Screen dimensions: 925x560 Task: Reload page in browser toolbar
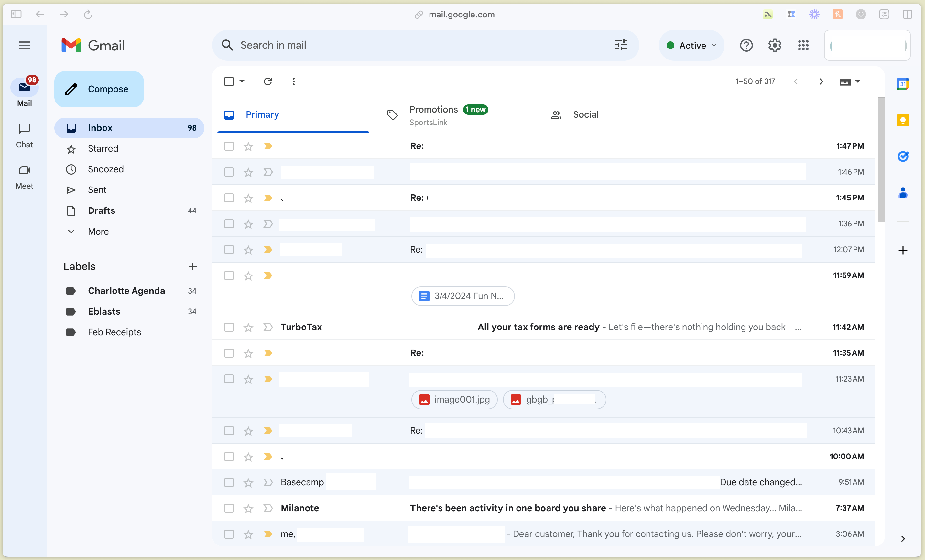88,14
